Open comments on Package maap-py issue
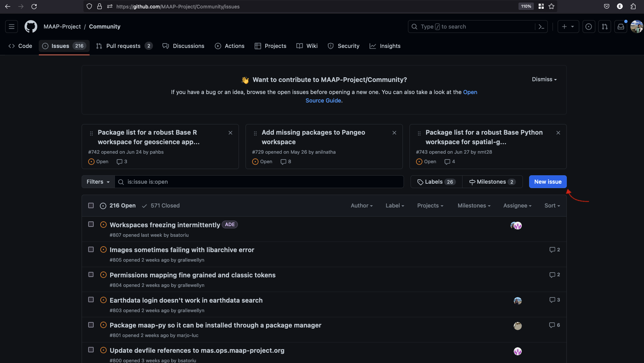Viewport: 644px width, 363px height. tap(555, 325)
